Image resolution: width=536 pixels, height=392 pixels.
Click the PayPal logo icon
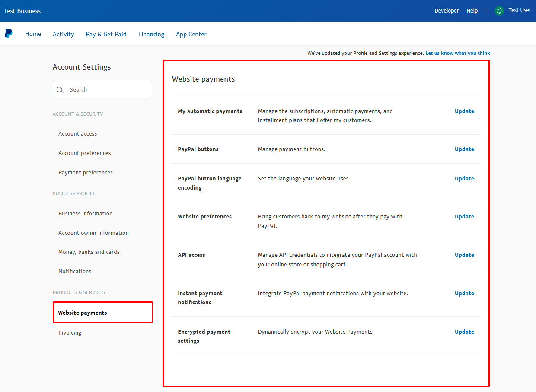(x=9, y=34)
